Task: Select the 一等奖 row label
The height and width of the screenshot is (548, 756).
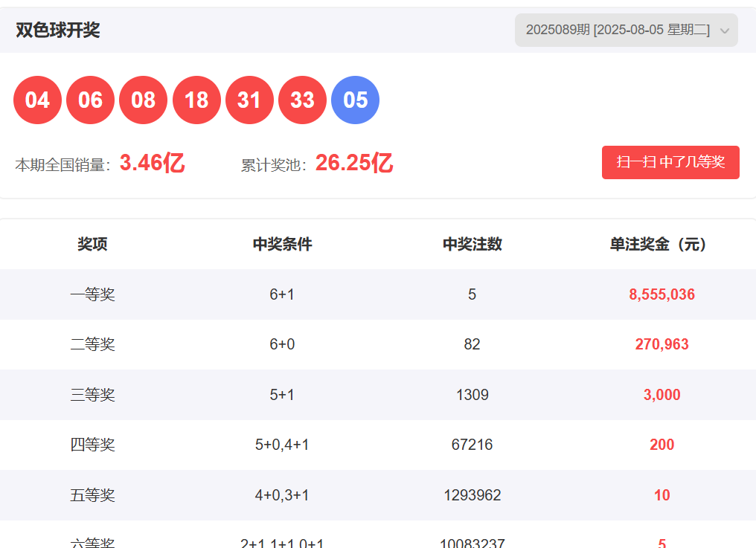Action: 92,294
